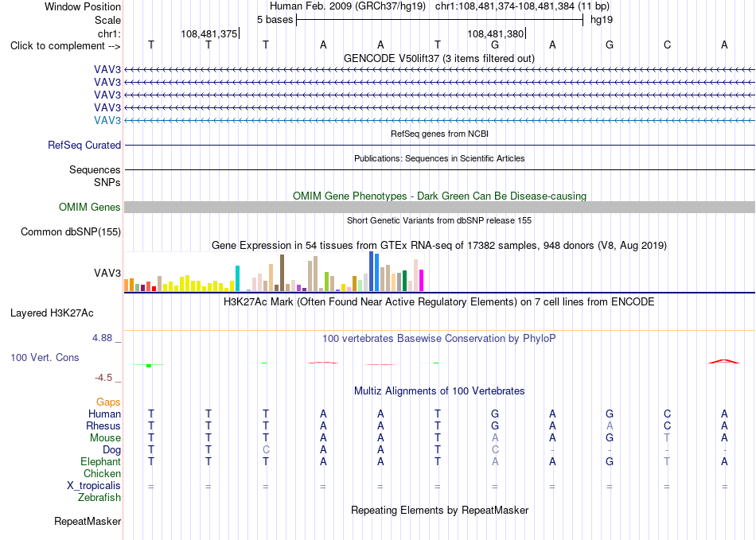Click the genome position title 'Human Feb. 2009 (GRCh37/hg19)'

(348, 6)
